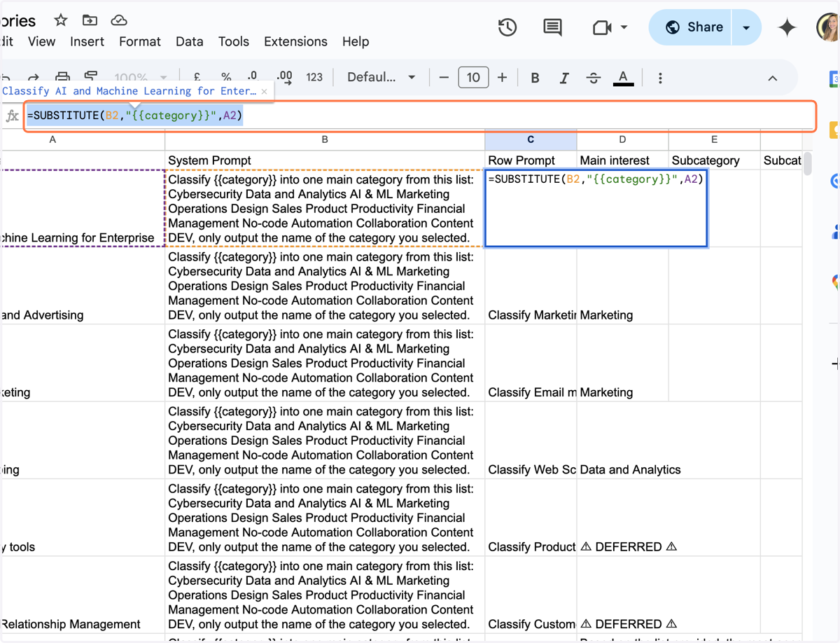The image size is (840, 643).
Task: Increase font size with plus
Action: click(502, 77)
